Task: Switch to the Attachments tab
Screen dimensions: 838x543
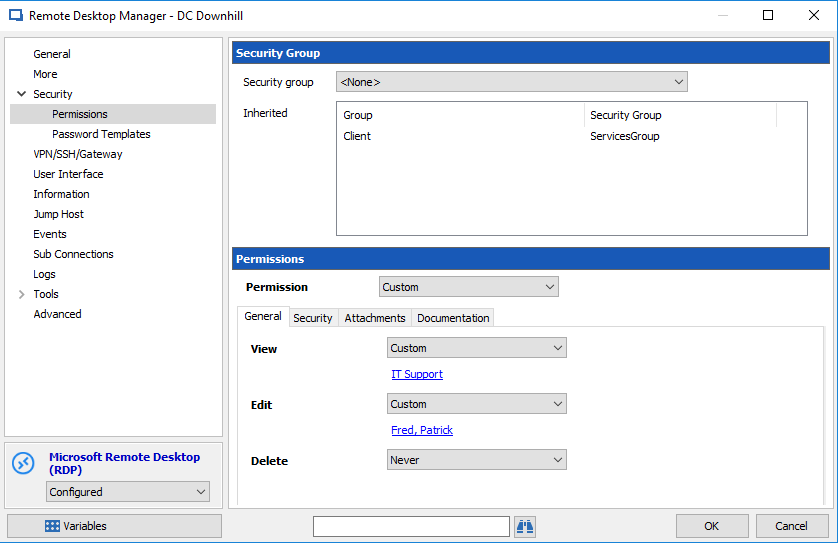Action: pyautogui.click(x=375, y=318)
